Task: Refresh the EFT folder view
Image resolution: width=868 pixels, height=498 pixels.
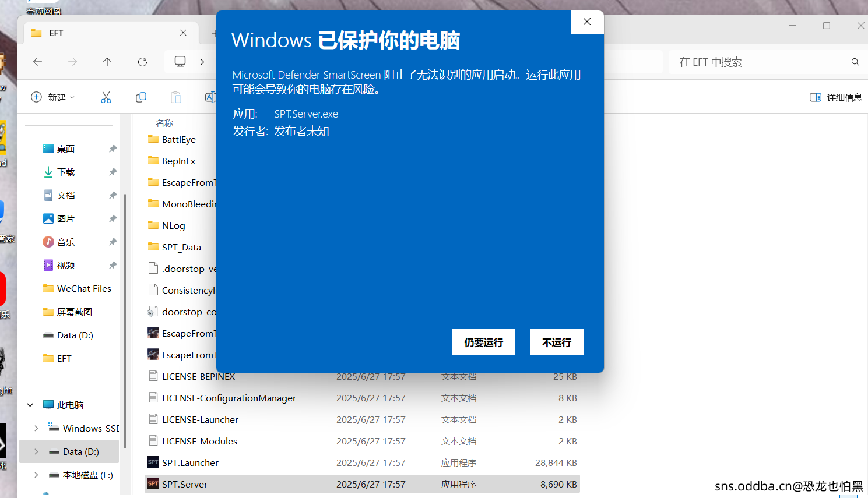Action: coord(142,62)
